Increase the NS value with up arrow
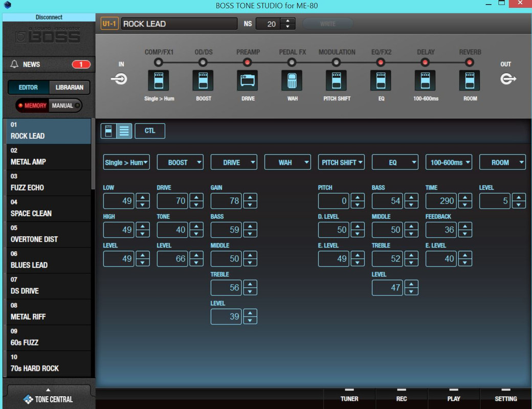 pos(287,20)
